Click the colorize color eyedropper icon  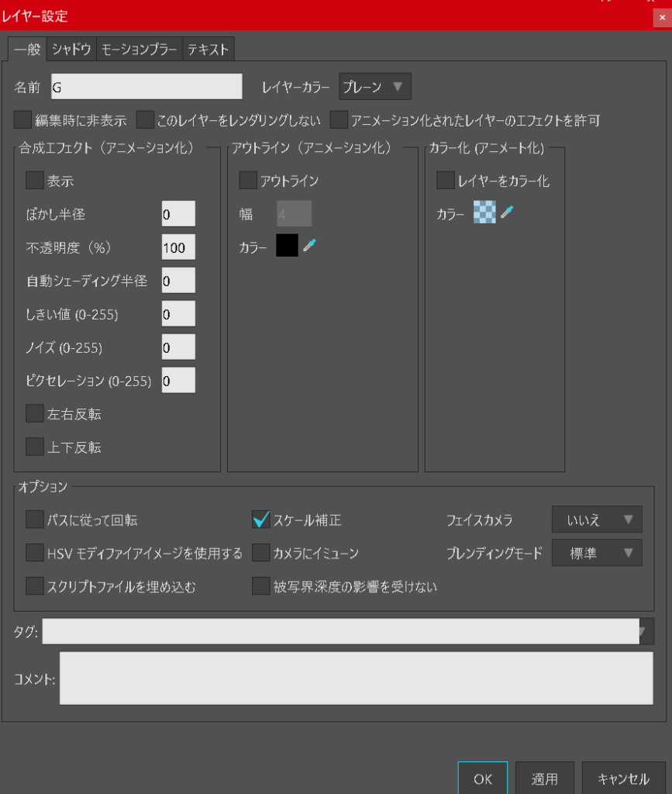pyautogui.click(x=507, y=212)
